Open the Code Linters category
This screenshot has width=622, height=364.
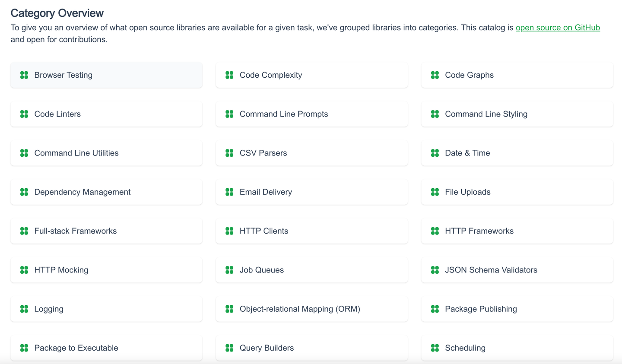pyautogui.click(x=106, y=114)
